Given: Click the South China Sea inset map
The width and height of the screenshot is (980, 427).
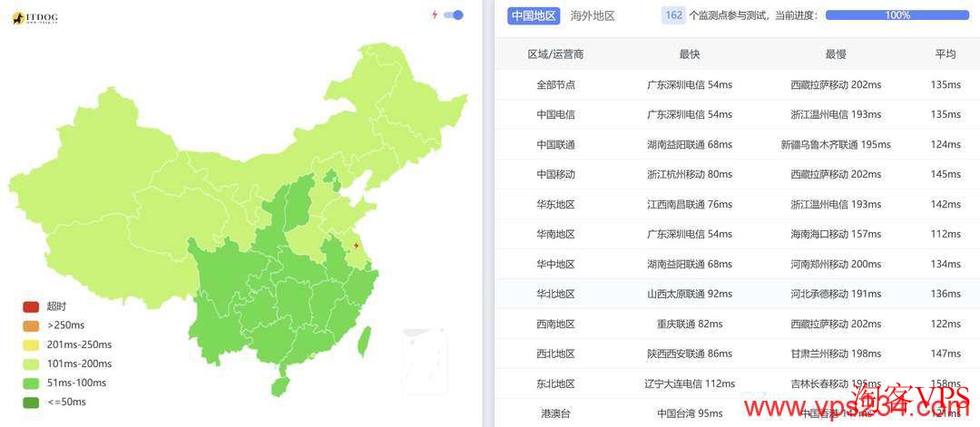Looking at the screenshot, I should (425, 361).
